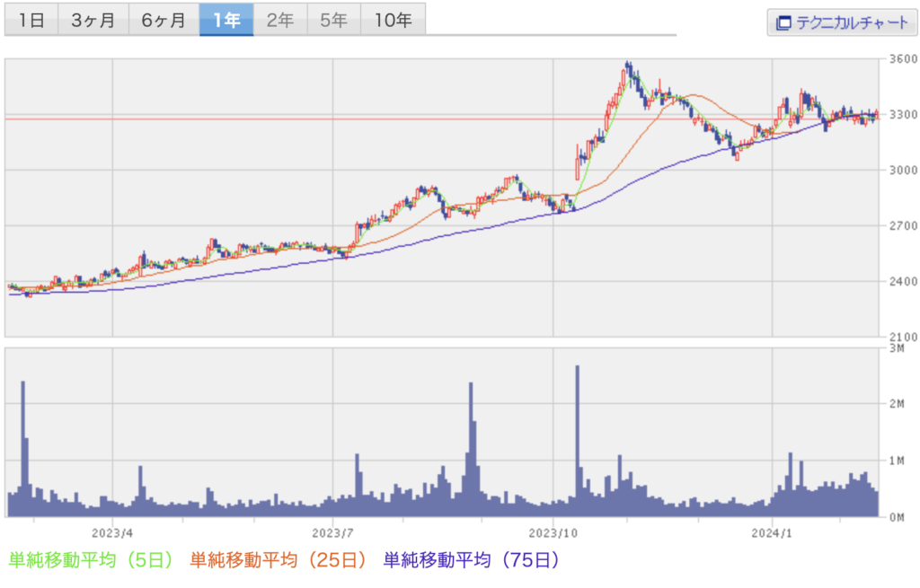This screenshot has height=588, width=920.
Task: Click the 2023/7 date axis label
Action: pos(333,531)
